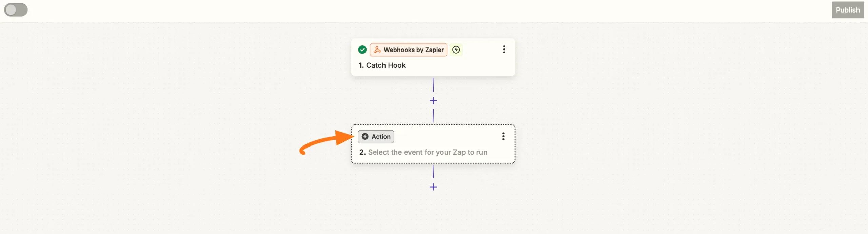
Task: Click the instant trigger lightning icon
Action: coord(456,50)
